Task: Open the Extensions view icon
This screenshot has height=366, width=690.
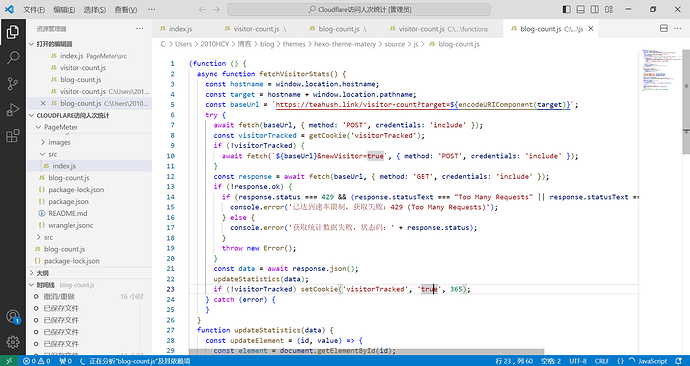Action: 13,135
